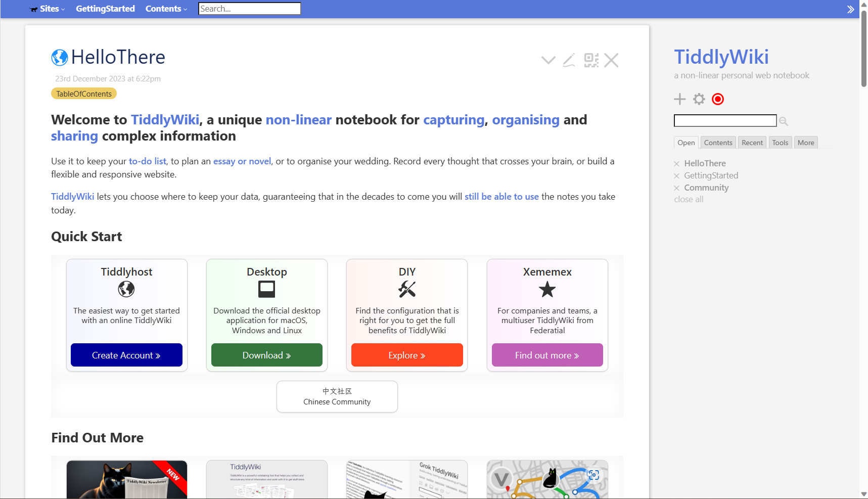Screen dimensions: 868x499
Task: Expand the Contents dropdown in top bar
Action: pos(166,9)
